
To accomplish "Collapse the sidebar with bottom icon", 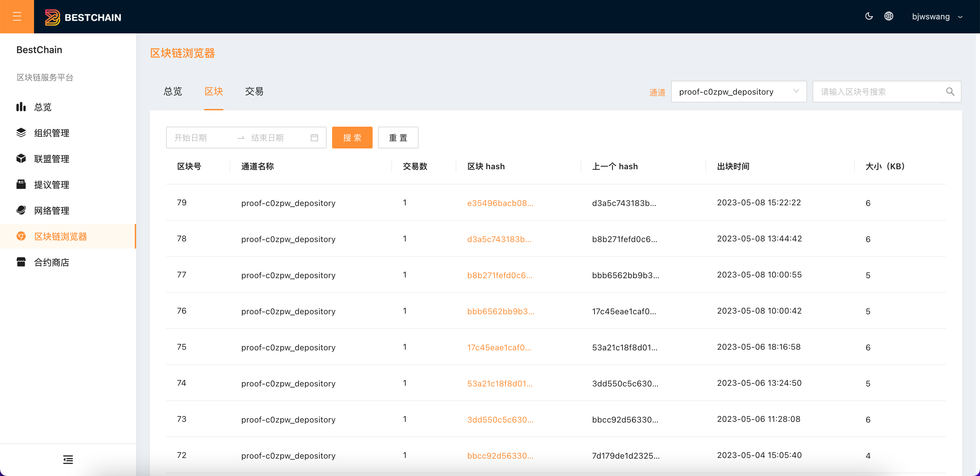I will pyautogui.click(x=68, y=460).
